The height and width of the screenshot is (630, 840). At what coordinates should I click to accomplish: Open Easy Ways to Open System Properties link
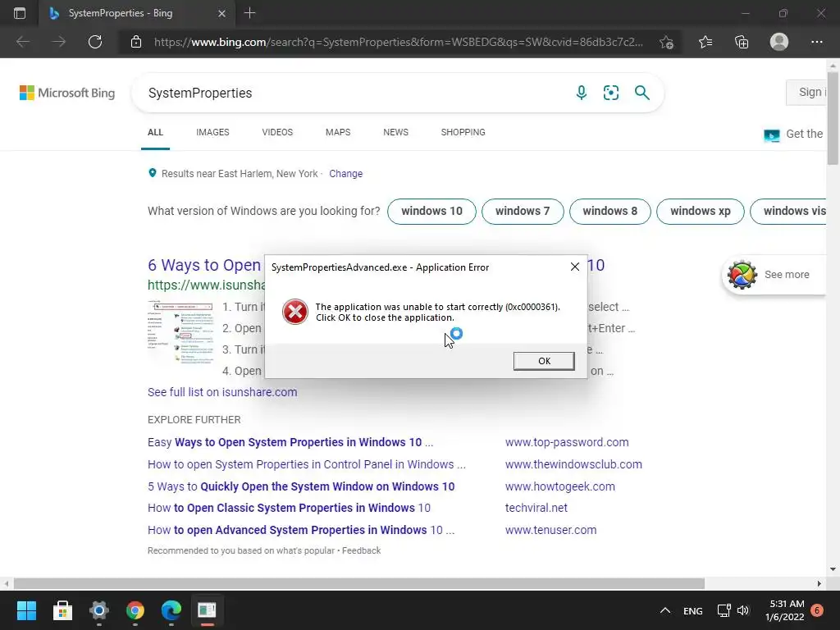290,442
